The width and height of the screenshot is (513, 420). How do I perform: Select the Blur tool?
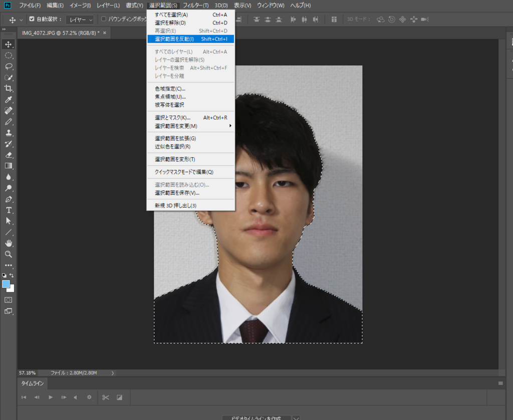(x=9, y=177)
